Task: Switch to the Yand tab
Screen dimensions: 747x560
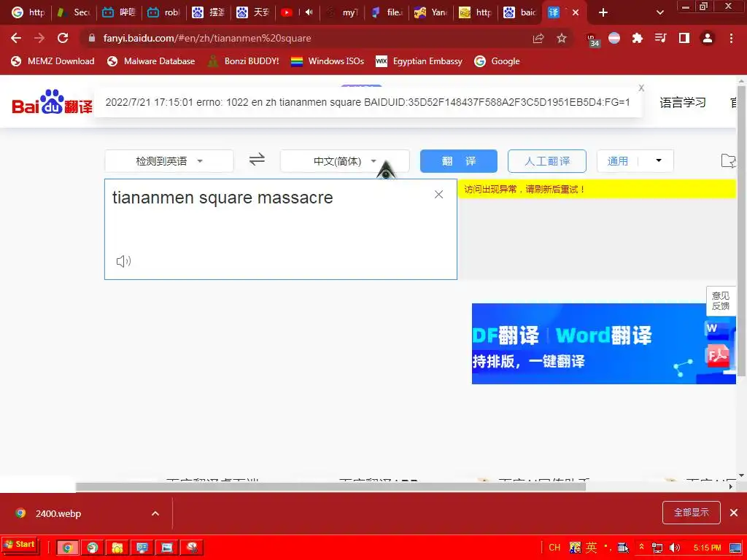Action: [x=430, y=12]
